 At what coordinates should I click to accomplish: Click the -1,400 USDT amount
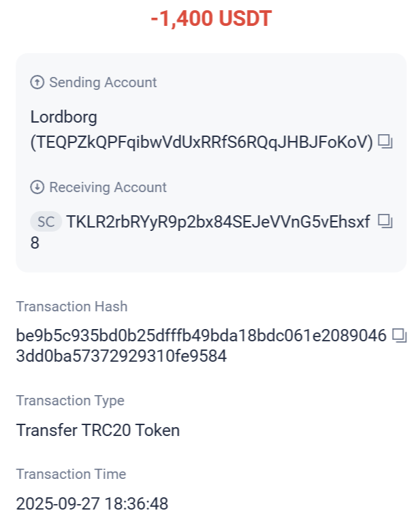(x=210, y=19)
